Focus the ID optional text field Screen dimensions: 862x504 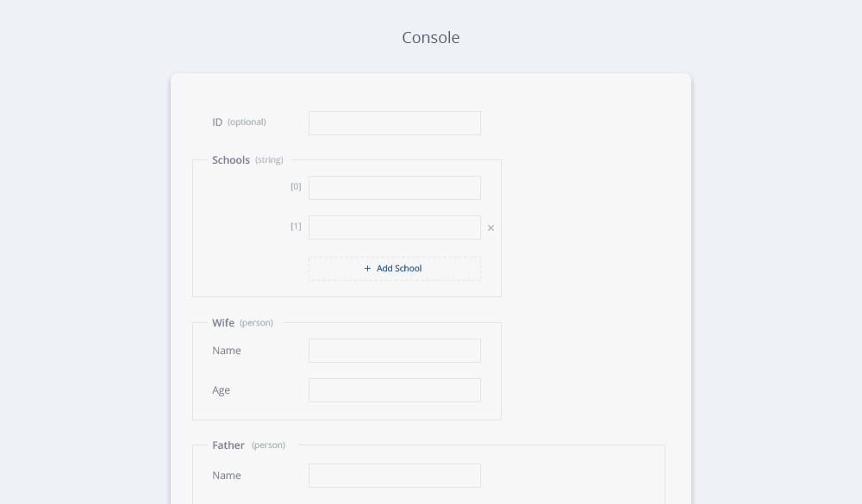(395, 123)
